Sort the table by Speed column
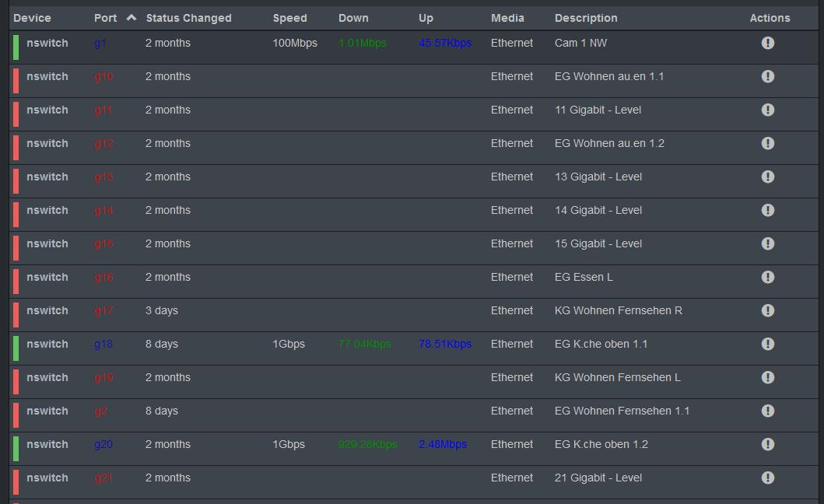The width and height of the screenshot is (824, 504). coord(289,17)
